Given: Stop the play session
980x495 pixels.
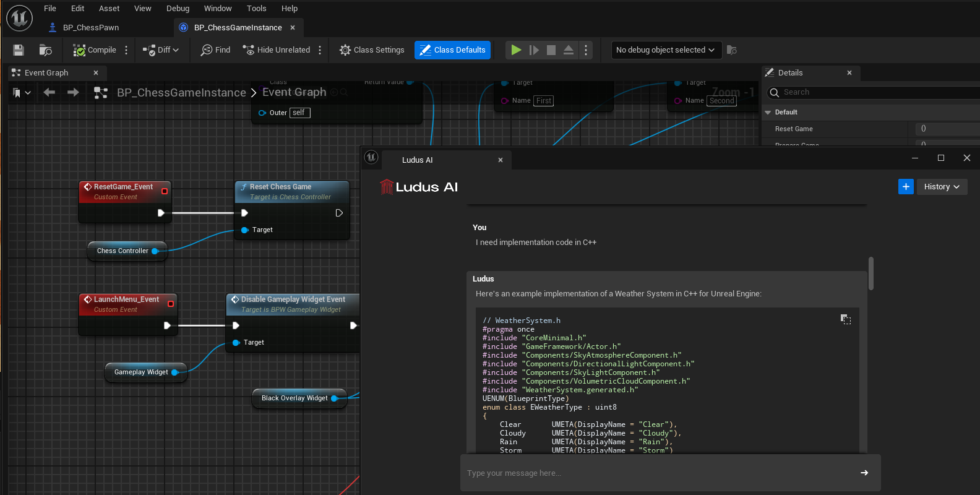Looking at the screenshot, I should pos(551,50).
